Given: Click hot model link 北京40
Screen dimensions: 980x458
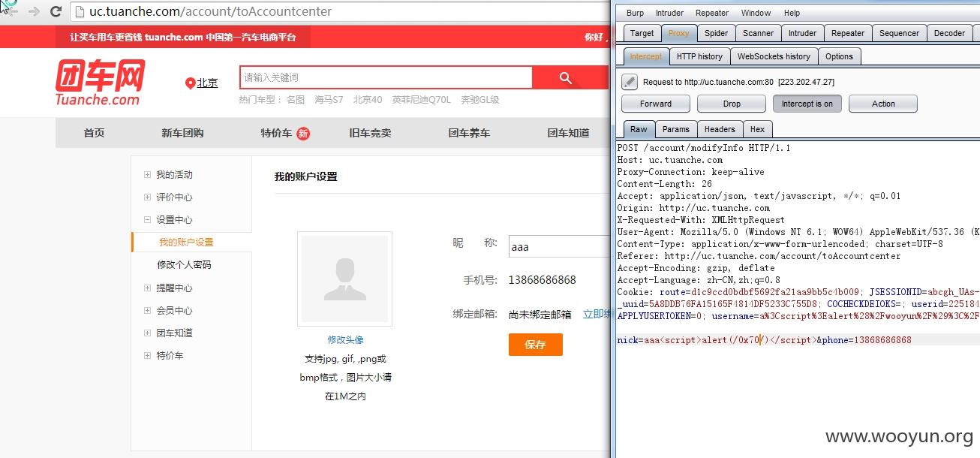Looking at the screenshot, I should click(368, 100).
